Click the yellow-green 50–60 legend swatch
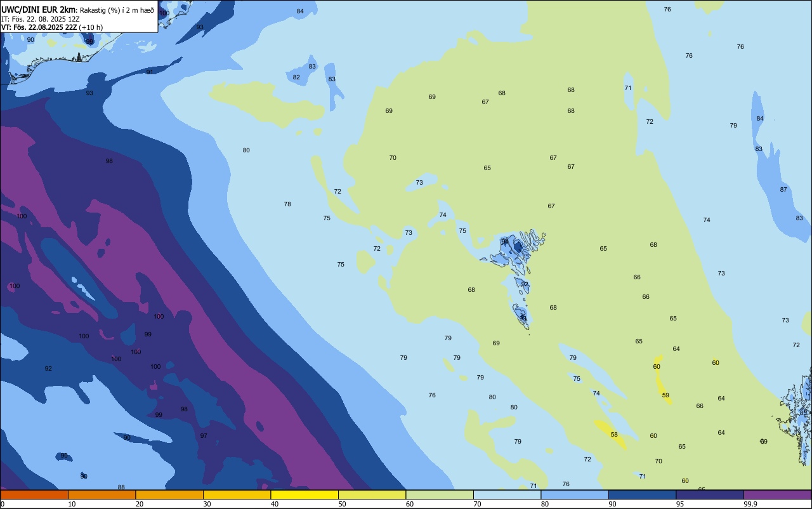This screenshot has width=812, height=509. [x=372, y=494]
